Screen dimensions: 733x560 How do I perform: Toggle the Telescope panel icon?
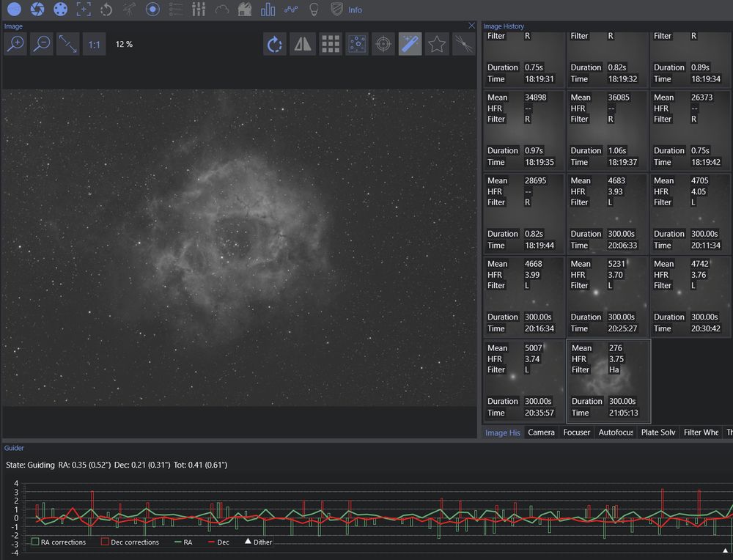point(130,9)
